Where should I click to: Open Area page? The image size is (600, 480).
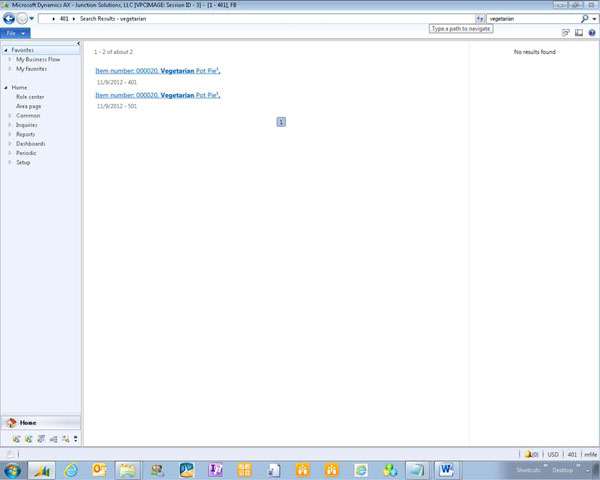click(28, 106)
